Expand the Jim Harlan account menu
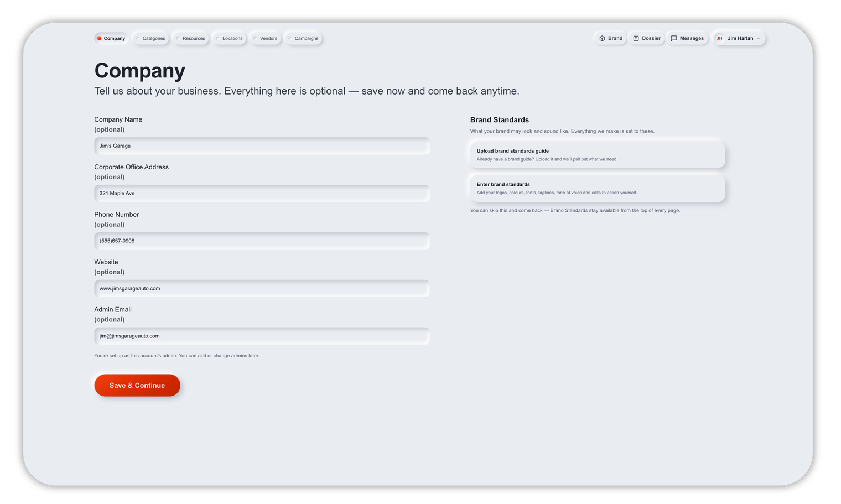This screenshot has width=841, height=504. click(739, 39)
